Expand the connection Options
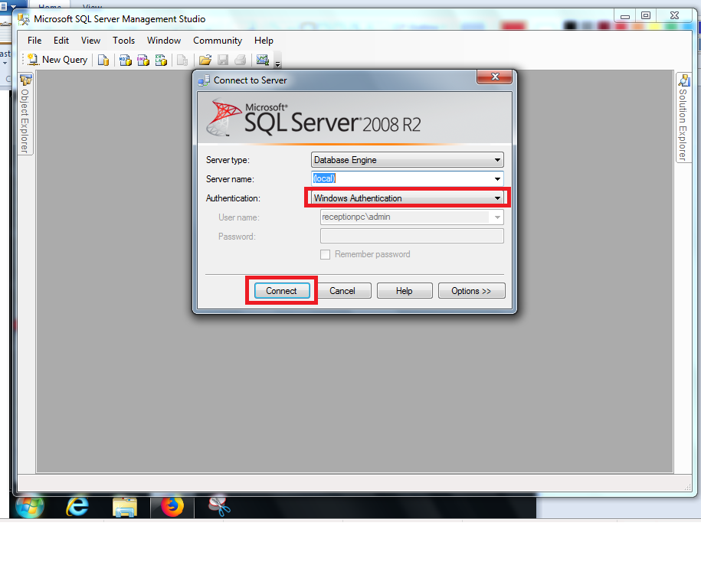701x588 pixels. [471, 290]
